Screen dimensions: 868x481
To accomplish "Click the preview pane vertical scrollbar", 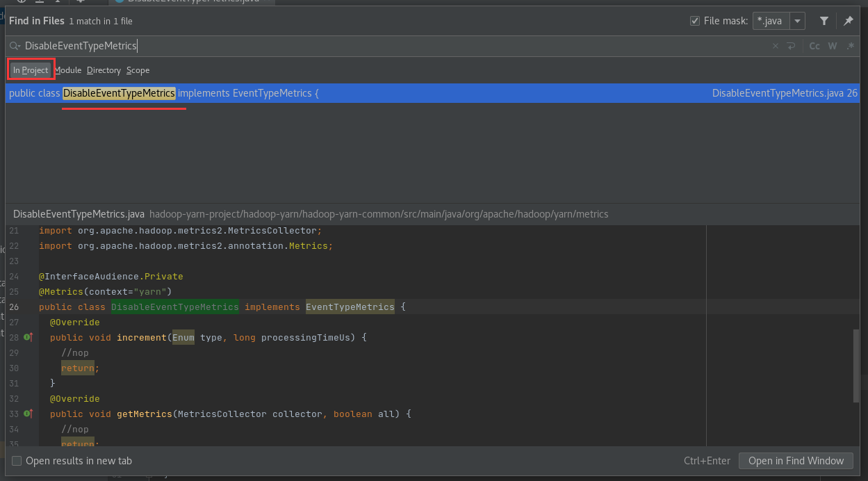I will point(856,365).
